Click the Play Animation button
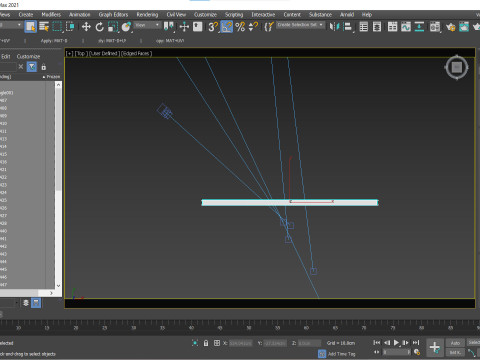The width and height of the screenshot is (480, 360). point(396,342)
